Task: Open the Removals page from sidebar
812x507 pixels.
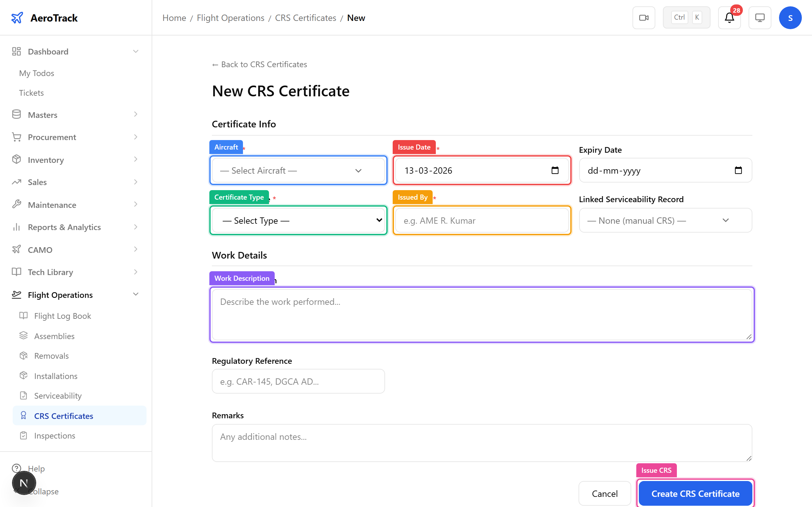Action: coord(51,356)
